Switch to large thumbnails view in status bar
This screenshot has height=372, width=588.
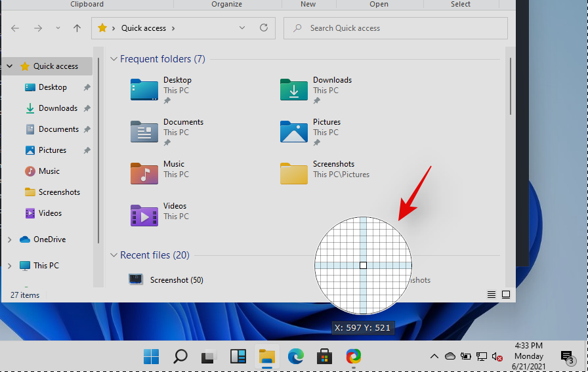pos(506,295)
